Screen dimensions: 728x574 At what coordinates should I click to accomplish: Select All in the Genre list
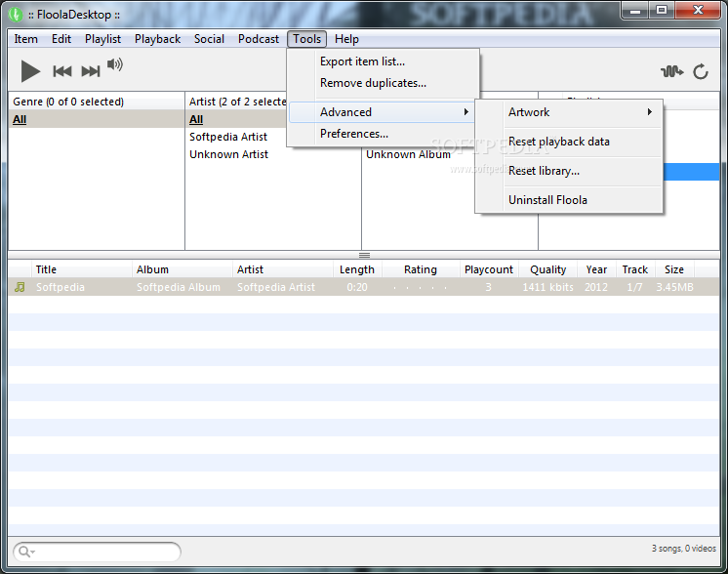click(x=97, y=119)
